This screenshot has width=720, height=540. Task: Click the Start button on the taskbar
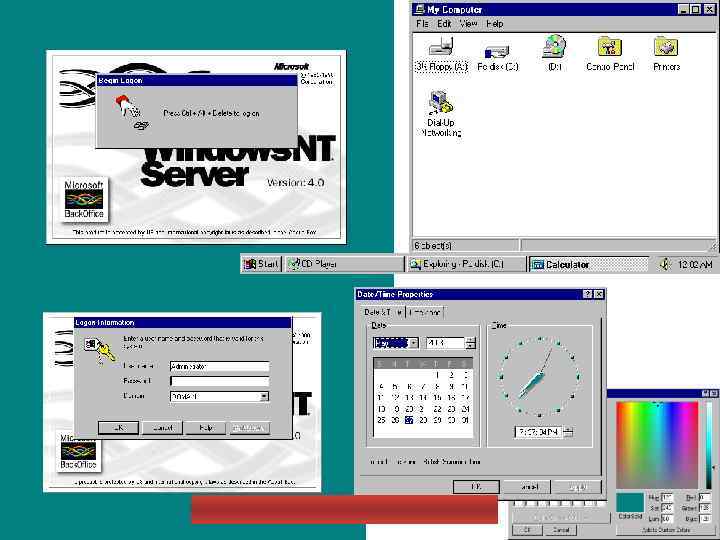point(261,264)
